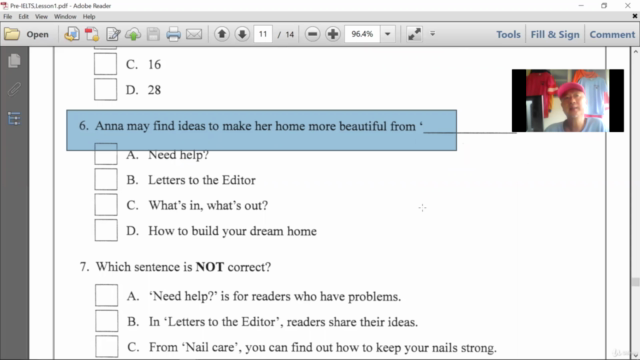Check box for option D. 28
The height and width of the screenshot is (360, 640).
pyautogui.click(x=105, y=89)
